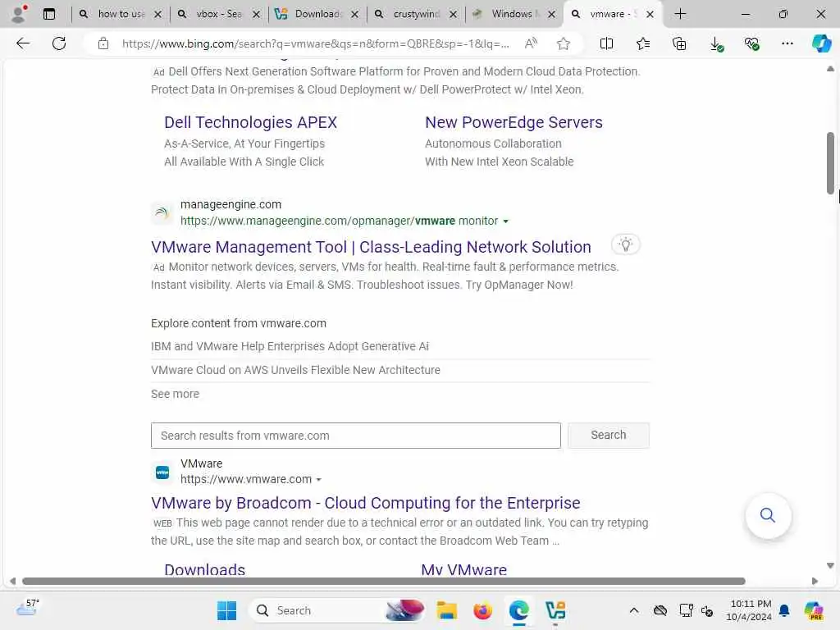Expand the vmware.com URL dropdown arrow
This screenshot has width=840, height=630.
[x=319, y=480]
